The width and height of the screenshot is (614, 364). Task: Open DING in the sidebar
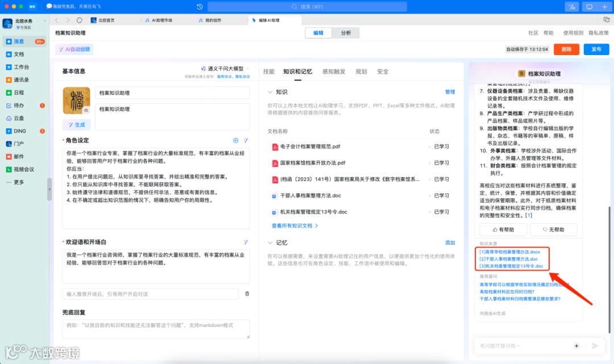[x=16, y=131]
